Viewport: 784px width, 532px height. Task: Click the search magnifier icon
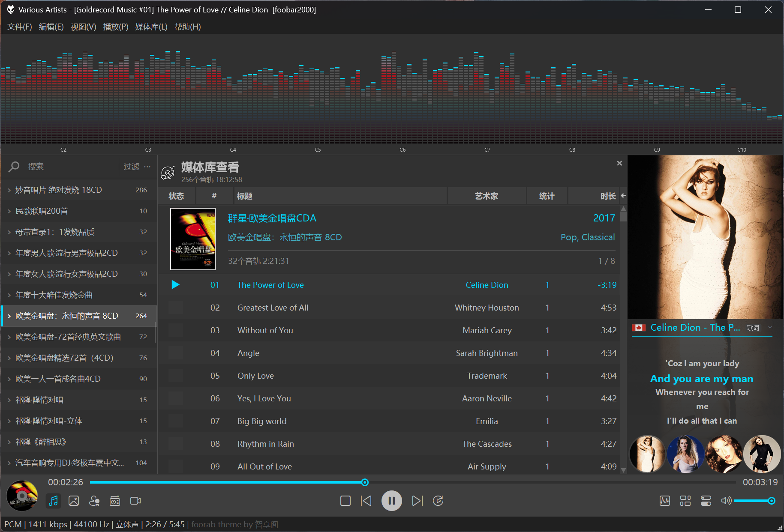(14, 167)
